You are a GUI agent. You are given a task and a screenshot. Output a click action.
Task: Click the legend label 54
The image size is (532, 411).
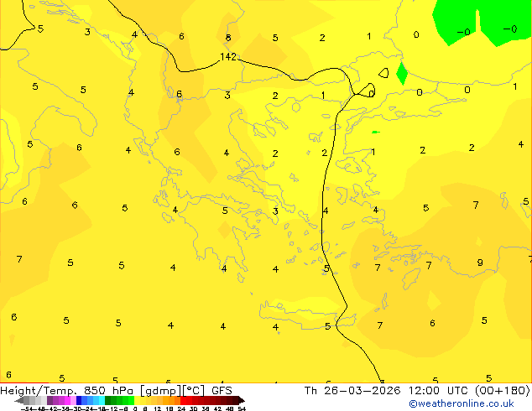tap(242, 409)
